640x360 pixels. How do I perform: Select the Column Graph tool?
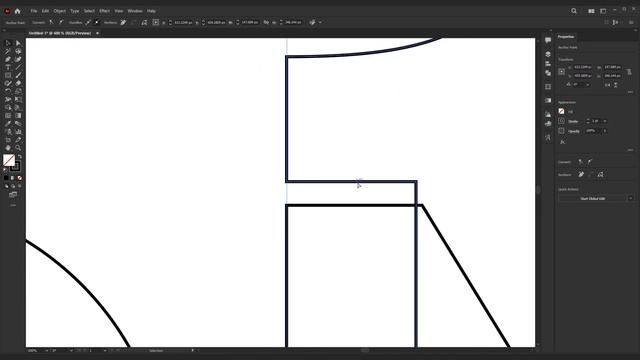coord(18,132)
